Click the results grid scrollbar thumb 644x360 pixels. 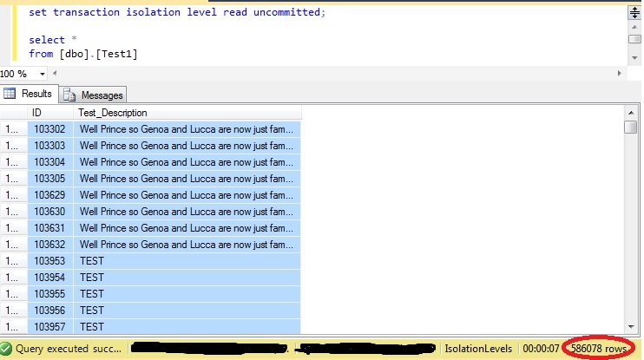pos(630,127)
